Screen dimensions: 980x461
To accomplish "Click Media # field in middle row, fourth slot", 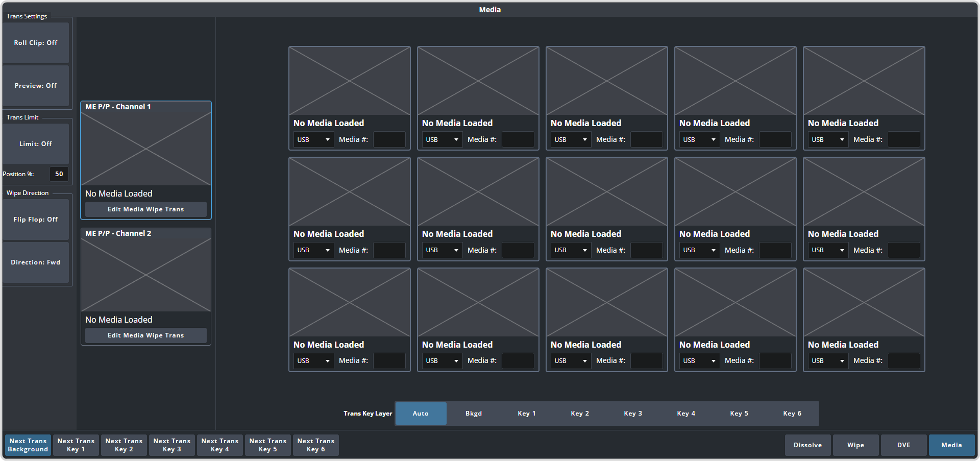I will (775, 251).
